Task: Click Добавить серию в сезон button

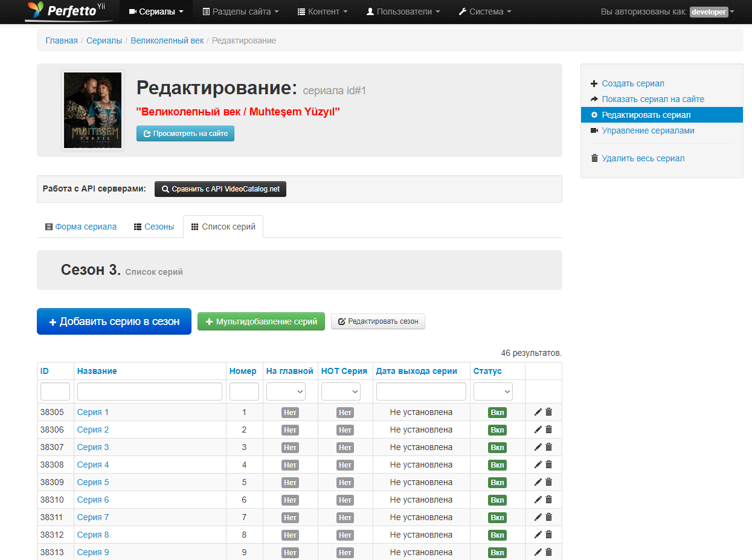Action: pyautogui.click(x=114, y=321)
